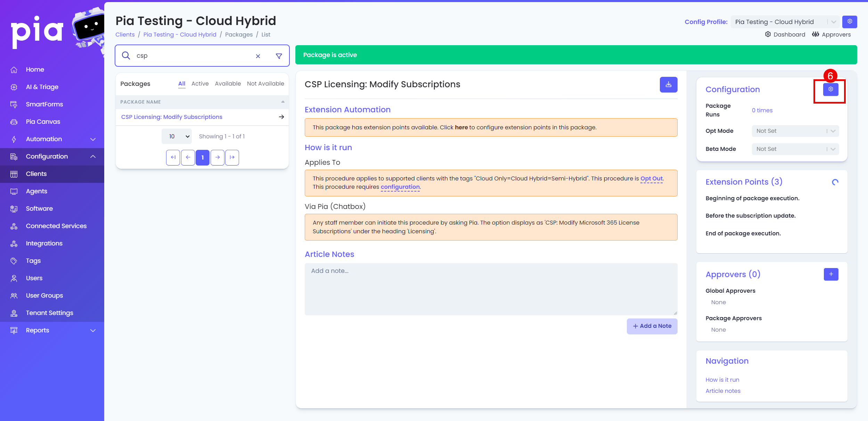This screenshot has height=421, width=868.
Task: Select the All packages tab
Action: (182, 84)
